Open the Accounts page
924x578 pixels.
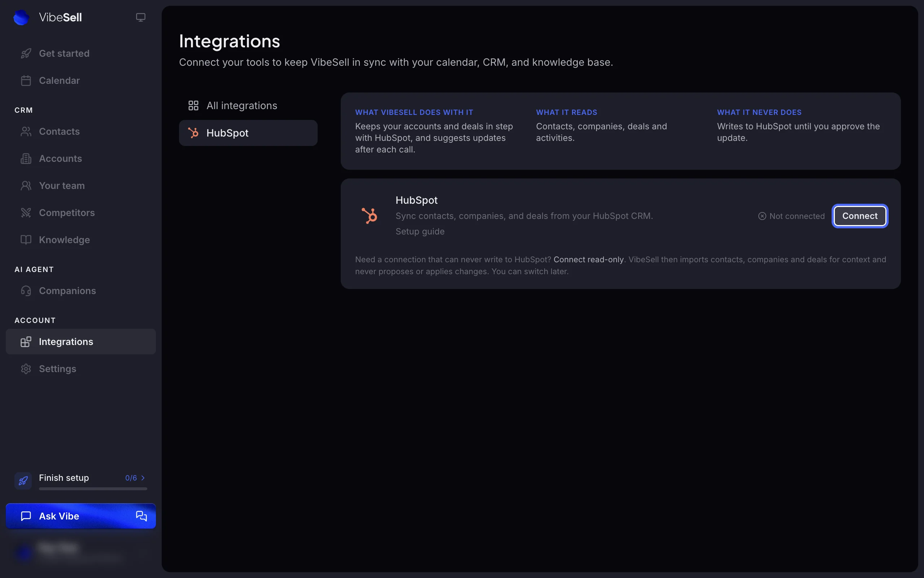[80, 159]
